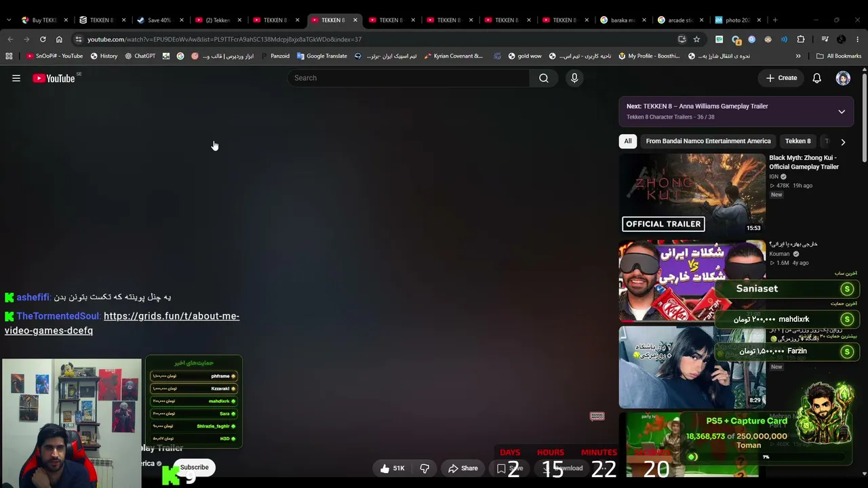Screen dimensions: 868x488
Task: View site information icon in address bar
Action: click(78, 39)
